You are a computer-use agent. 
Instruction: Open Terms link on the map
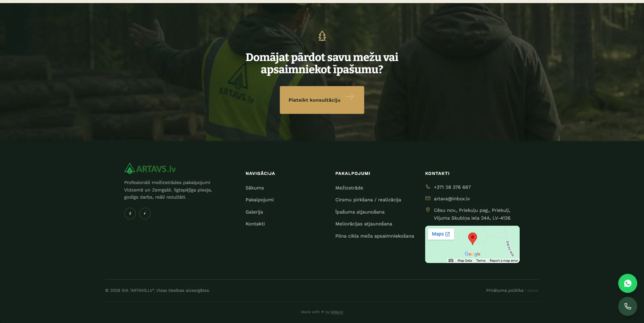[481, 261]
